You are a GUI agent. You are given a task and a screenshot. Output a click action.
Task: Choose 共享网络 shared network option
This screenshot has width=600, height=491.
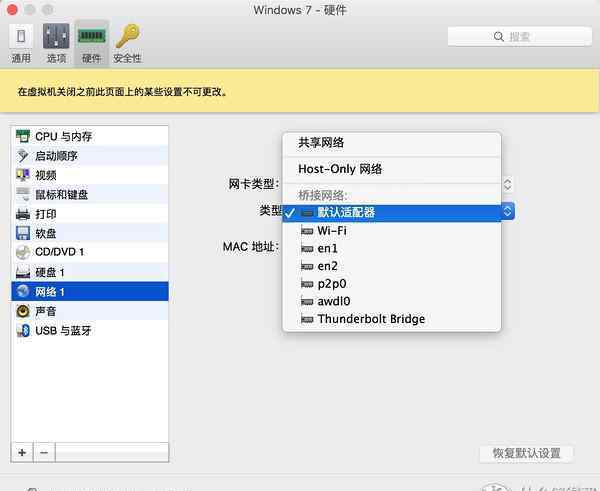pyautogui.click(x=392, y=143)
